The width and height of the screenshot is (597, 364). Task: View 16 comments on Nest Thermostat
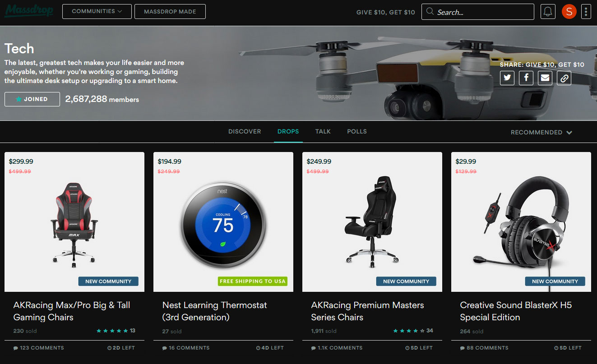186,348
